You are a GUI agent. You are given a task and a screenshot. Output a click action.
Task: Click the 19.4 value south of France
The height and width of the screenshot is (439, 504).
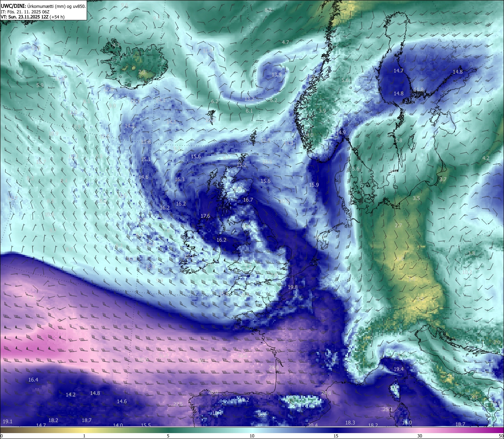[399, 369]
